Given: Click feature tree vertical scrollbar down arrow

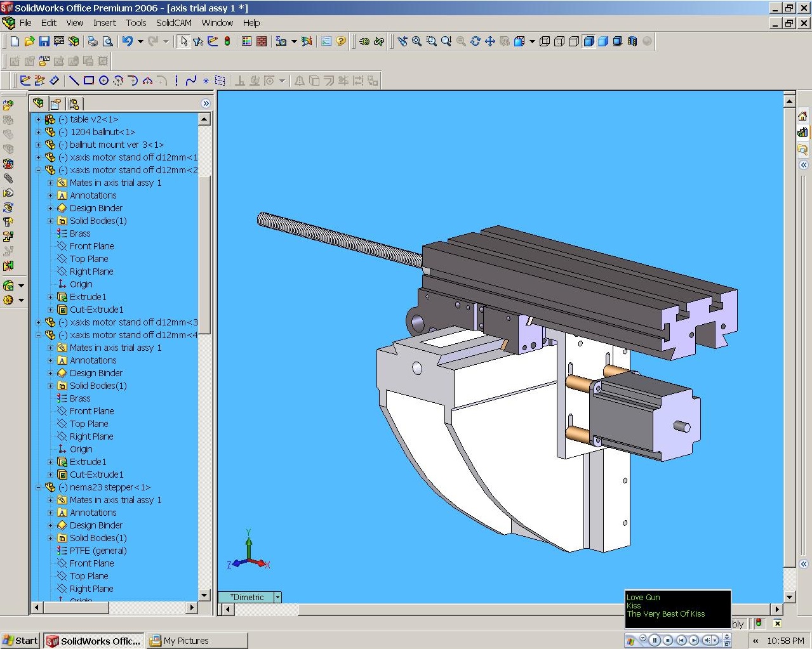Looking at the screenshot, I should click(x=204, y=595).
